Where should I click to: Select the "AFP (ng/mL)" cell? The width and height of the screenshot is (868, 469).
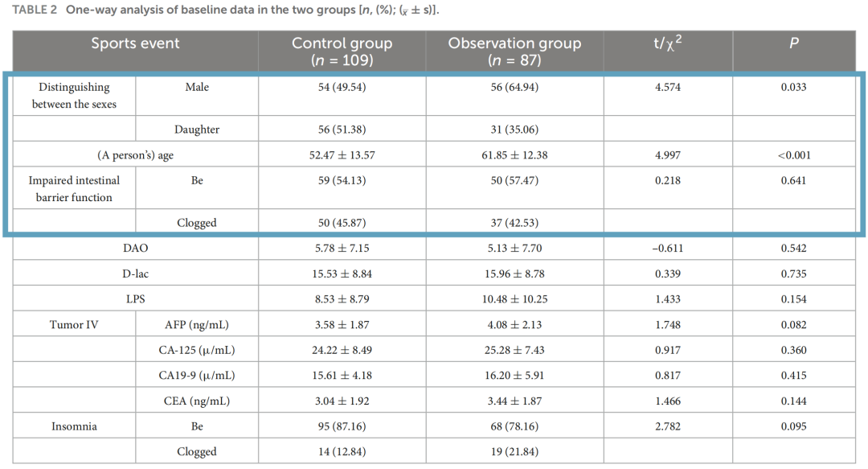197,325
